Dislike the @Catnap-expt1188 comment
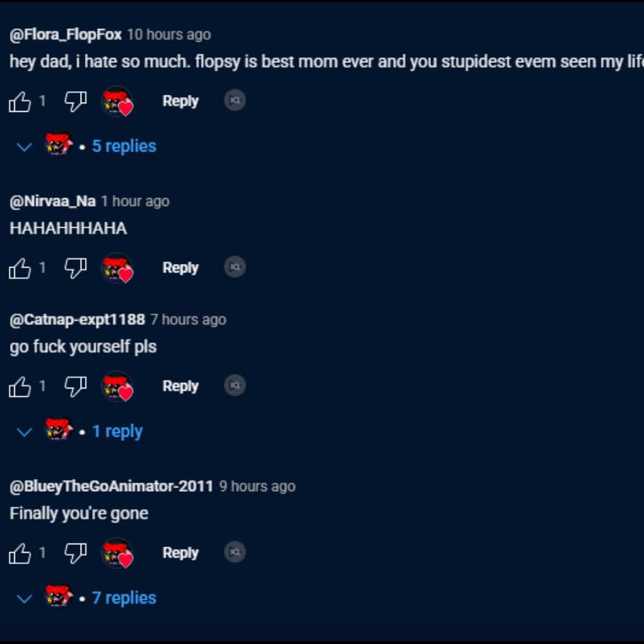The image size is (644, 644). coord(76,386)
